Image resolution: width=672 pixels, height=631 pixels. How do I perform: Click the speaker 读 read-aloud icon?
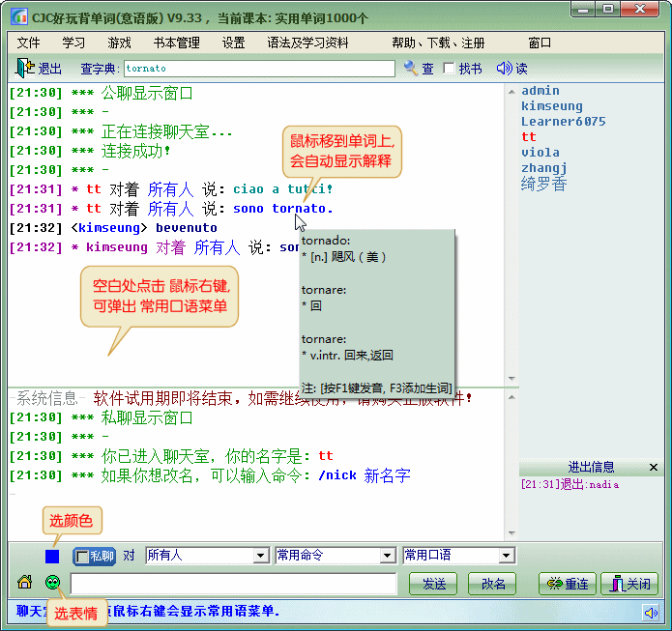503,68
